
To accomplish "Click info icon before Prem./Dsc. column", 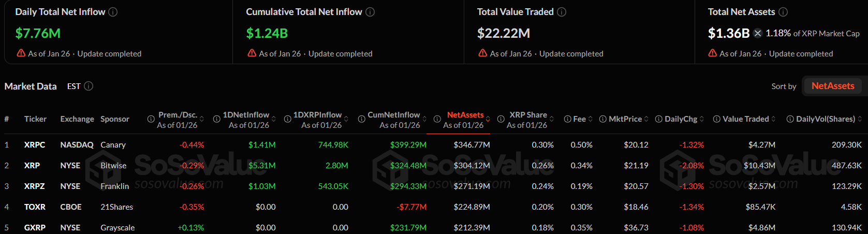I will (x=151, y=119).
